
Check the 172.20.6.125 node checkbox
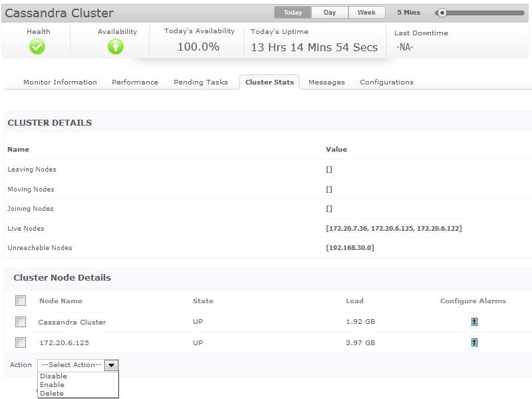point(21,342)
